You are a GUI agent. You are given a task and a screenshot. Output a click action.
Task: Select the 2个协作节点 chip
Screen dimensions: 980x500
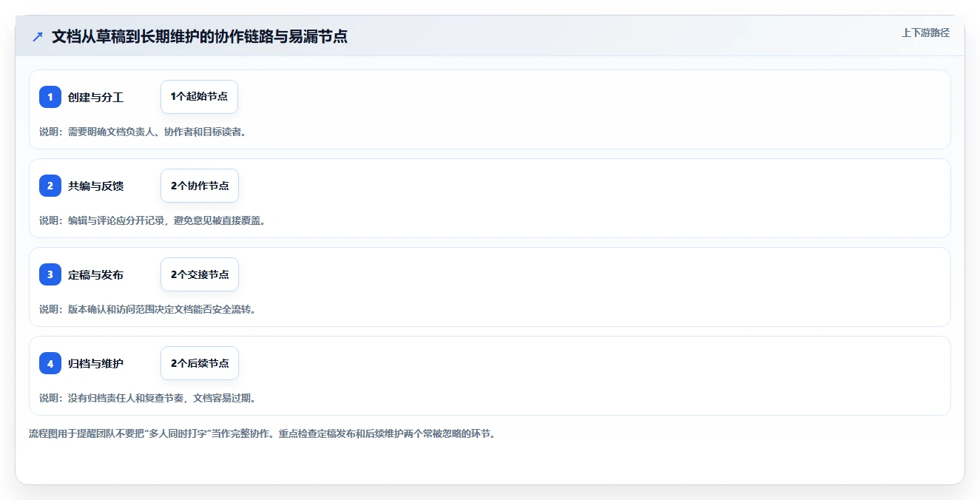(200, 186)
